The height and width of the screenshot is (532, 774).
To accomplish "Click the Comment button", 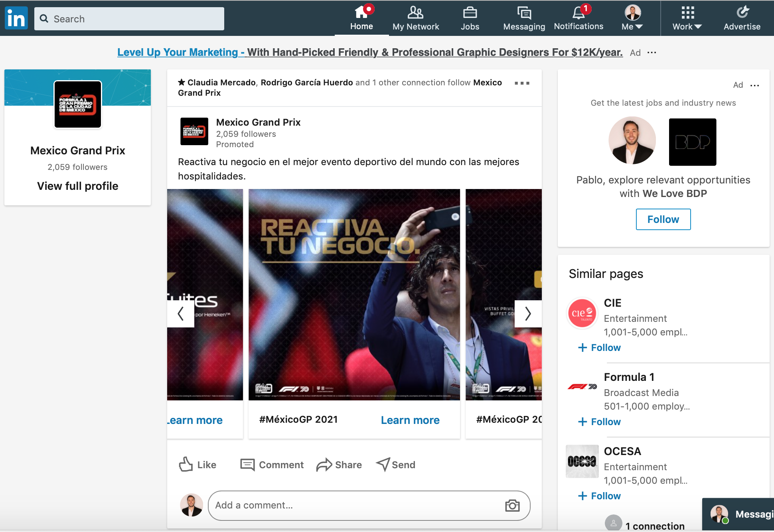I will pyautogui.click(x=272, y=465).
